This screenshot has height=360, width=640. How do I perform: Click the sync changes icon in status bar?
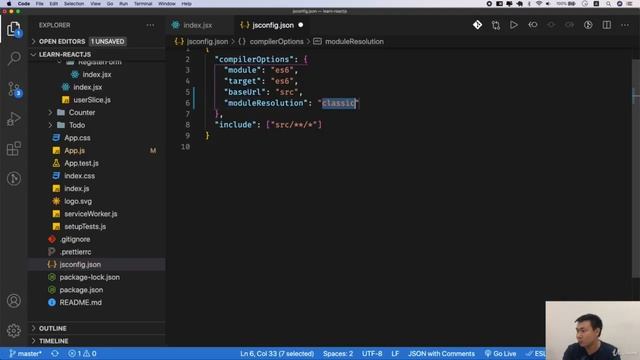point(55,353)
